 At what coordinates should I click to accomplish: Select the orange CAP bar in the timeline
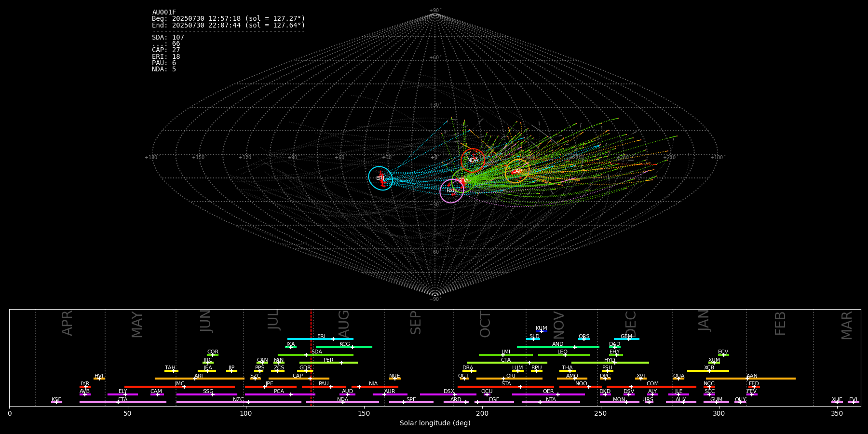(x=299, y=379)
